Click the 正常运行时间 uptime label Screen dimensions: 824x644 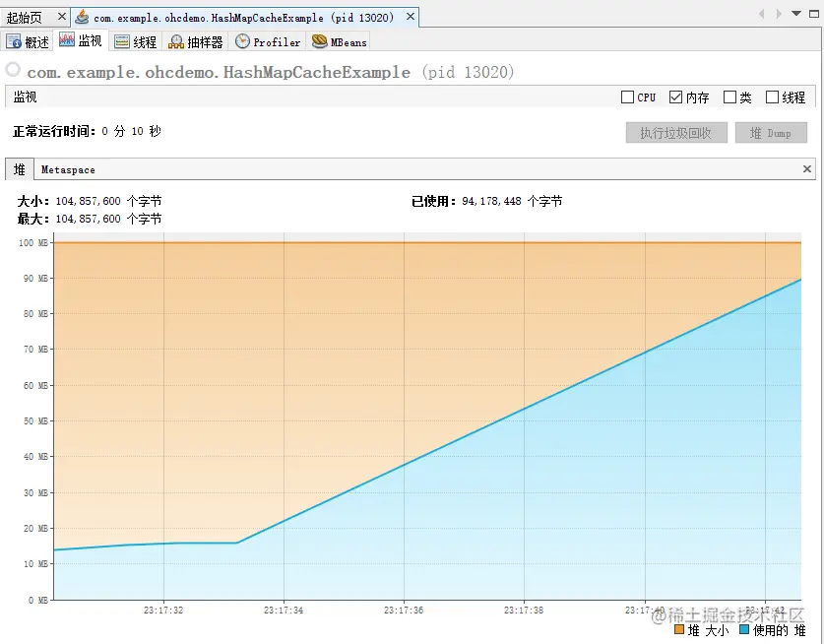[x=54, y=131]
